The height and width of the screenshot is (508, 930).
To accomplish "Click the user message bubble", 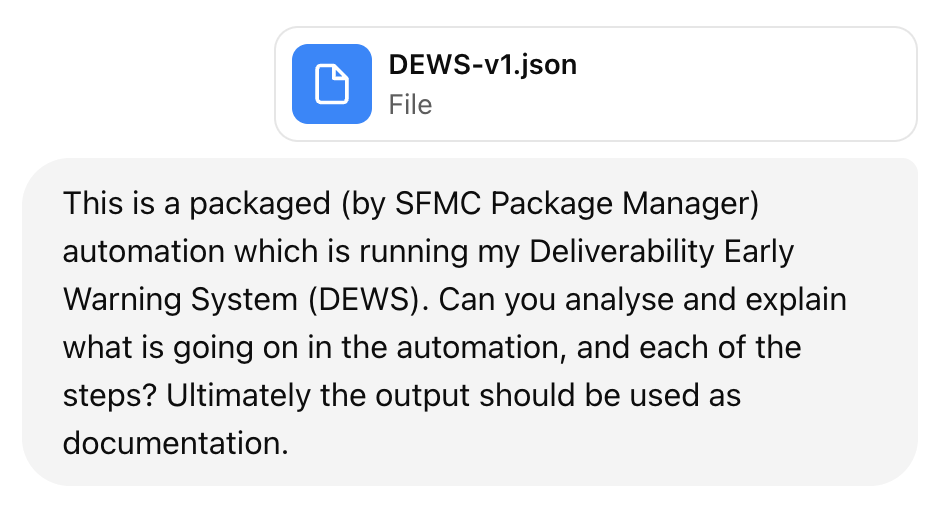I will [470, 322].
